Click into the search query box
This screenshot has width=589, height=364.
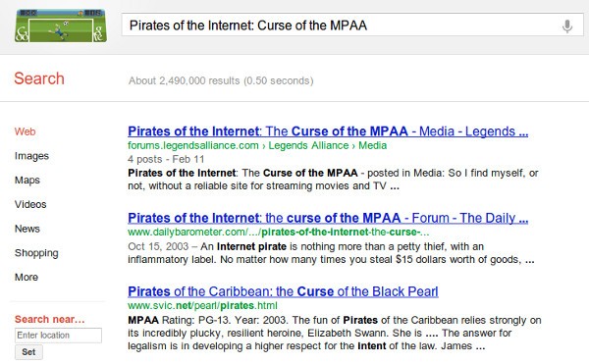click(352, 26)
